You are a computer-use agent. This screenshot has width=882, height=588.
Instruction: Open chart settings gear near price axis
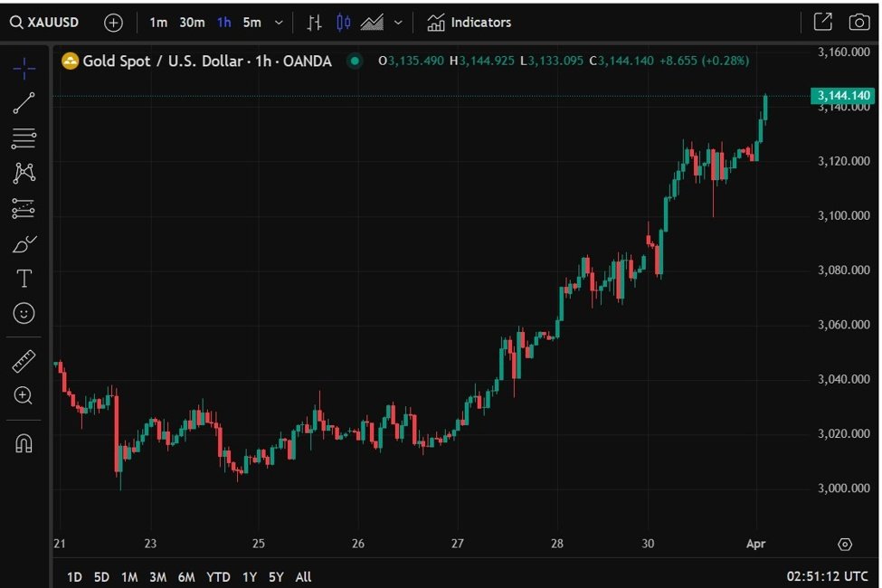[845, 544]
